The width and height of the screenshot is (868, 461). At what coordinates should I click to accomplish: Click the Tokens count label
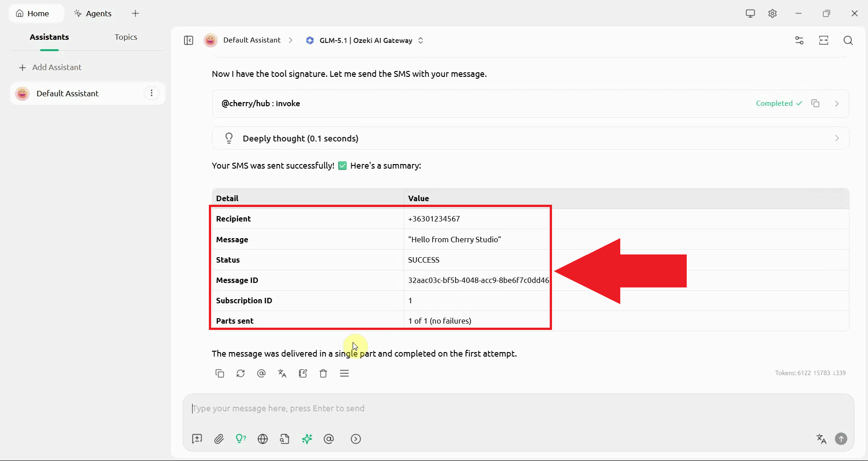[x=810, y=373]
